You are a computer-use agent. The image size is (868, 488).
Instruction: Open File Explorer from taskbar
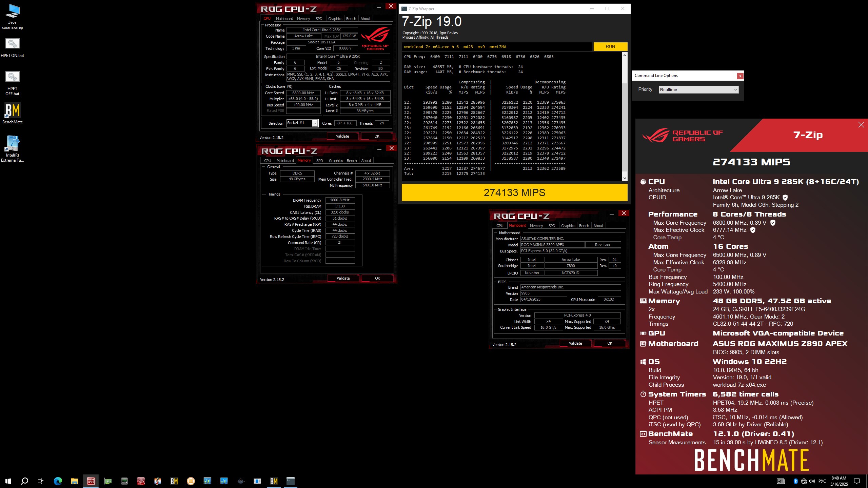[x=75, y=481]
